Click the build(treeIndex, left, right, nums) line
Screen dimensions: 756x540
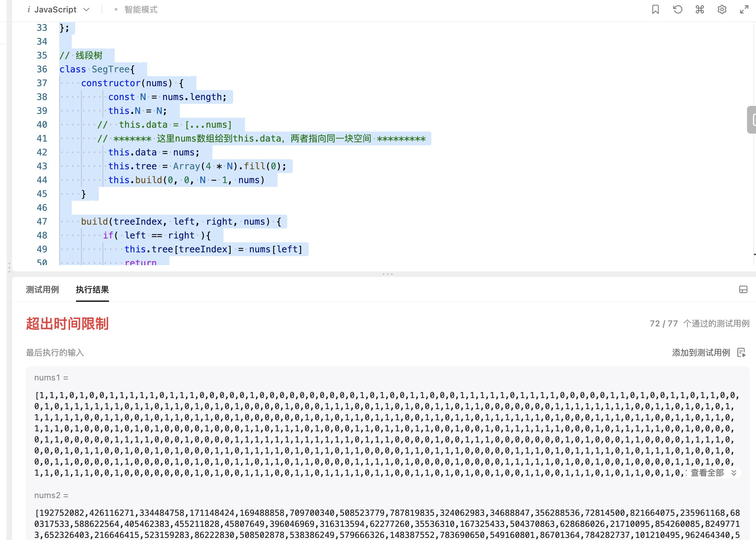(182, 222)
